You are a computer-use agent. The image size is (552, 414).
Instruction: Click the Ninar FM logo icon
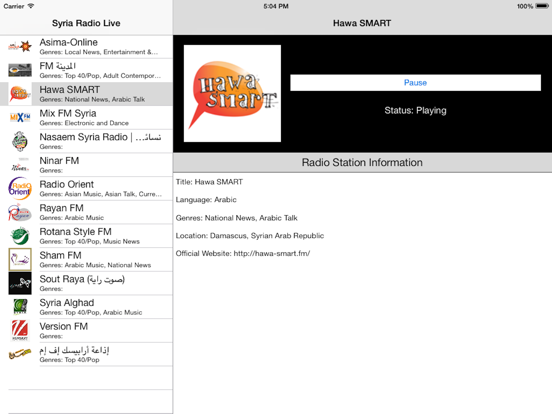tap(20, 166)
